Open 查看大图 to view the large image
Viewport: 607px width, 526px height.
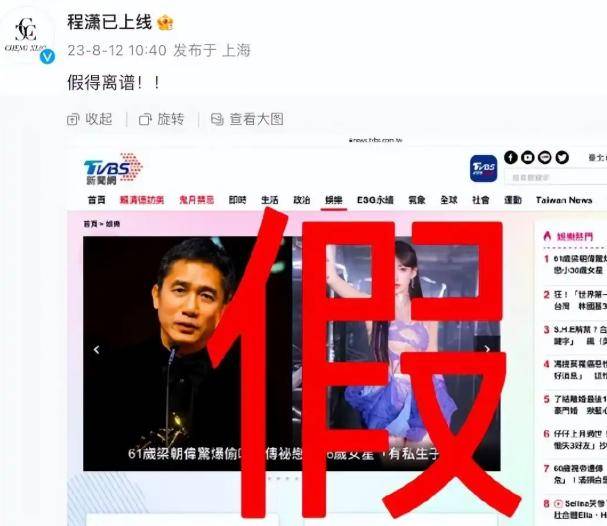click(x=247, y=119)
